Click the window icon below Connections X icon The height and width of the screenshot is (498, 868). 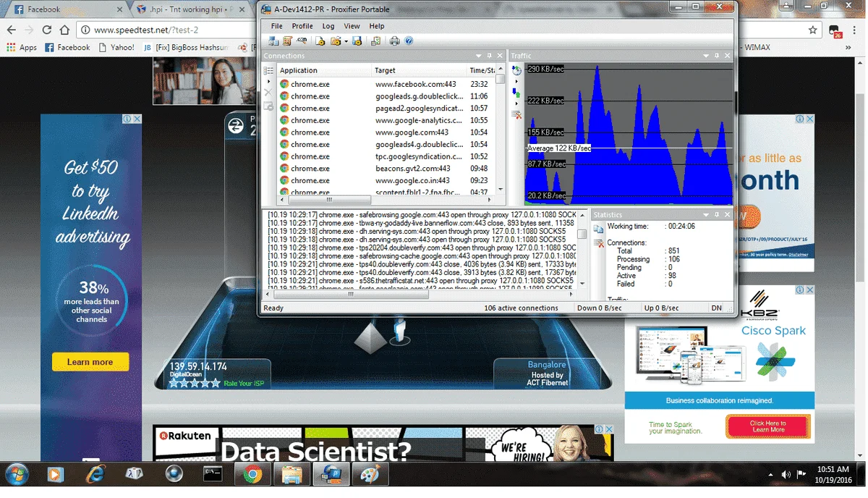[x=268, y=106]
